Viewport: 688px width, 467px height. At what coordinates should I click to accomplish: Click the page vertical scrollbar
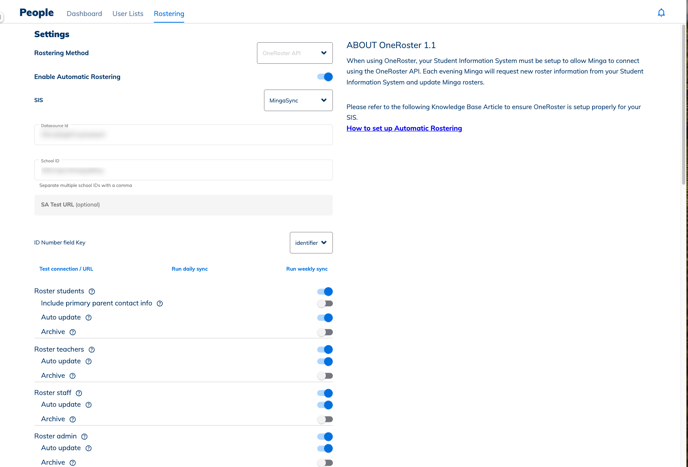pos(684,105)
